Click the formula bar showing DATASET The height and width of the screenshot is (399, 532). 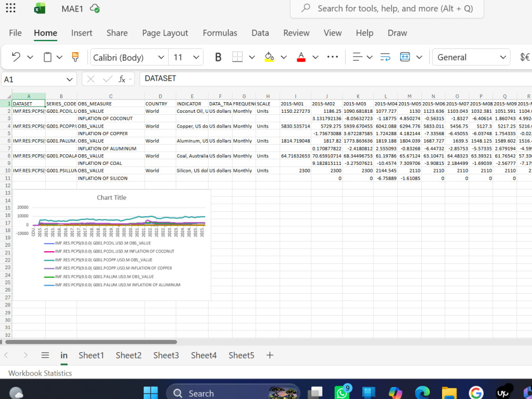click(x=336, y=79)
